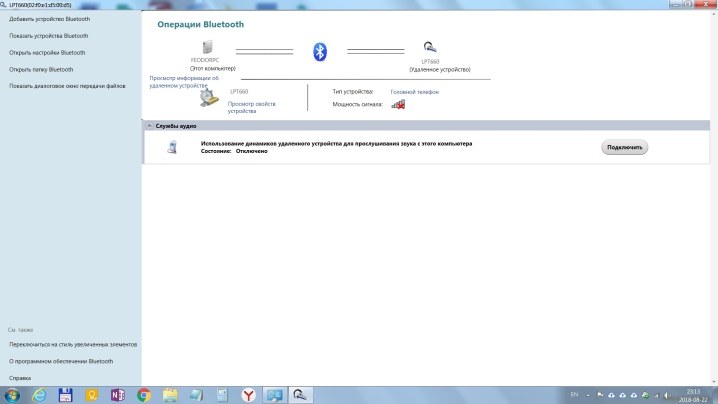718x404 pixels.
Task: Open Calculator from the taskbar
Action: pyautogui.click(x=223, y=395)
